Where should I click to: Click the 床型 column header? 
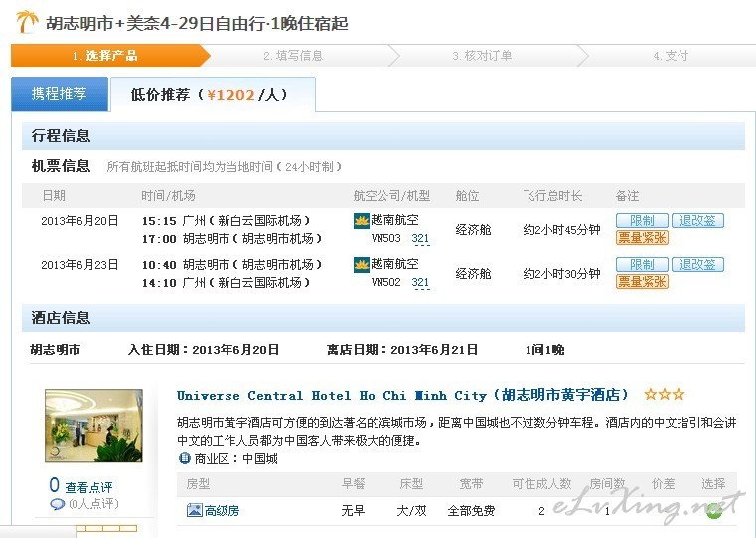click(411, 484)
